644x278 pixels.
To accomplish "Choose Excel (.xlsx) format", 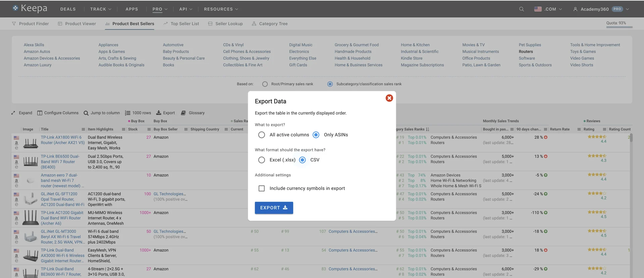I will coord(262,160).
